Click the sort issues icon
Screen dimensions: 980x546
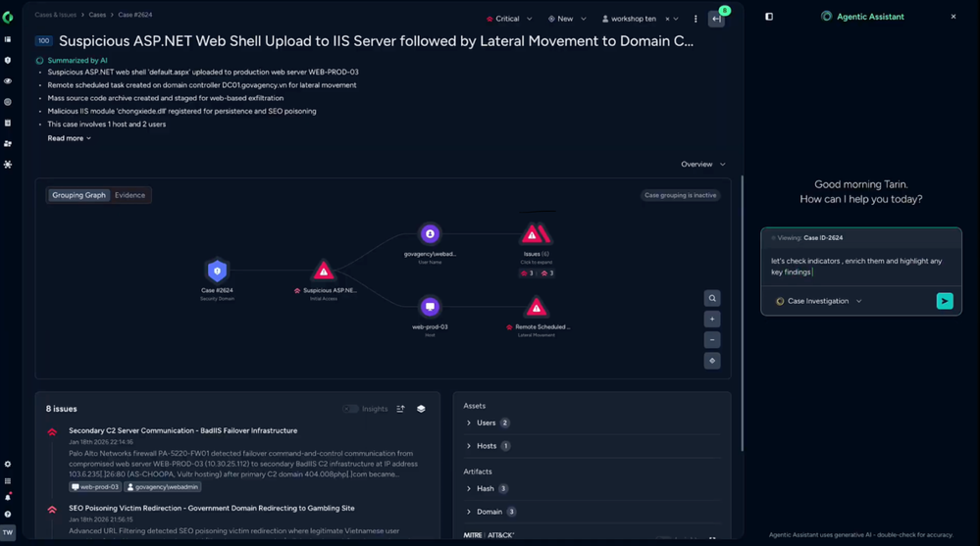click(400, 409)
